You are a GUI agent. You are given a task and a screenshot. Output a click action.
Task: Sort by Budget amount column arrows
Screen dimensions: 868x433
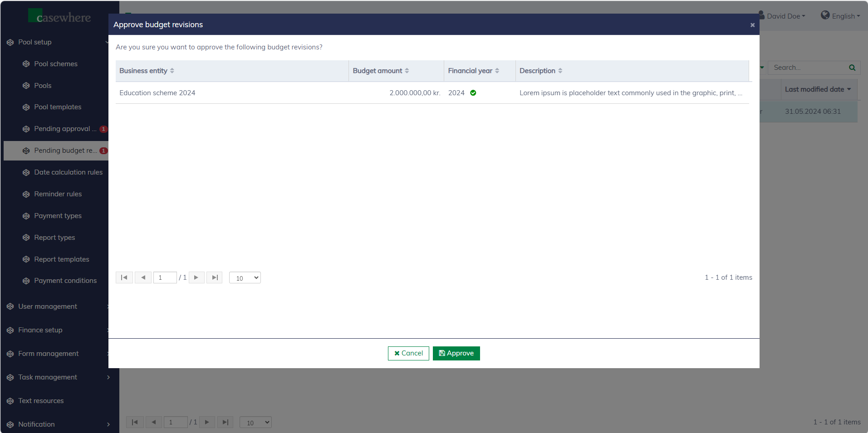(x=407, y=71)
